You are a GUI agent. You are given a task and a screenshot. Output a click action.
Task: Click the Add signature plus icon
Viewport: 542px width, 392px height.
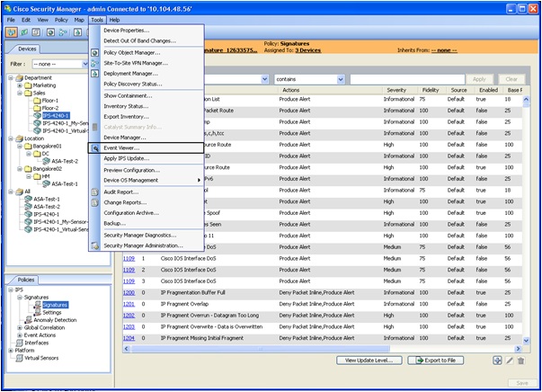tap(497, 361)
